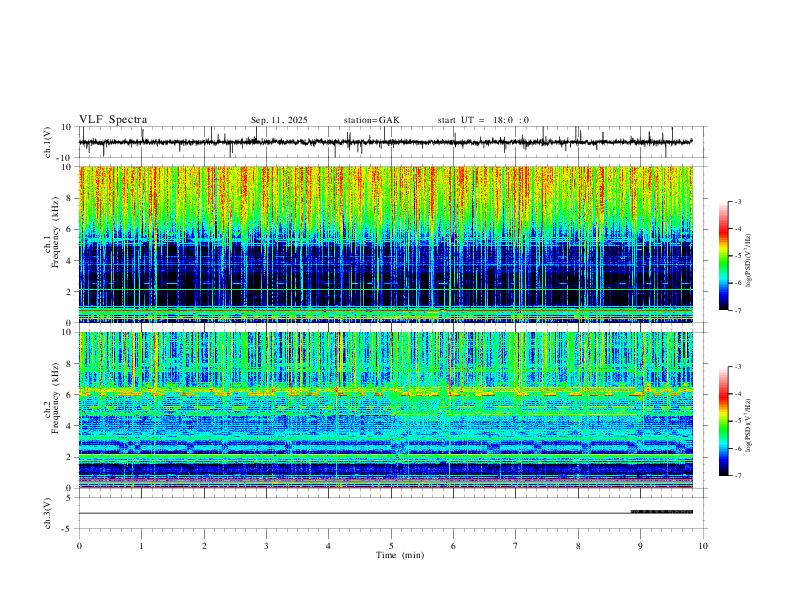
Task: Click the 'Time (min)' axis label
Action: point(400,555)
